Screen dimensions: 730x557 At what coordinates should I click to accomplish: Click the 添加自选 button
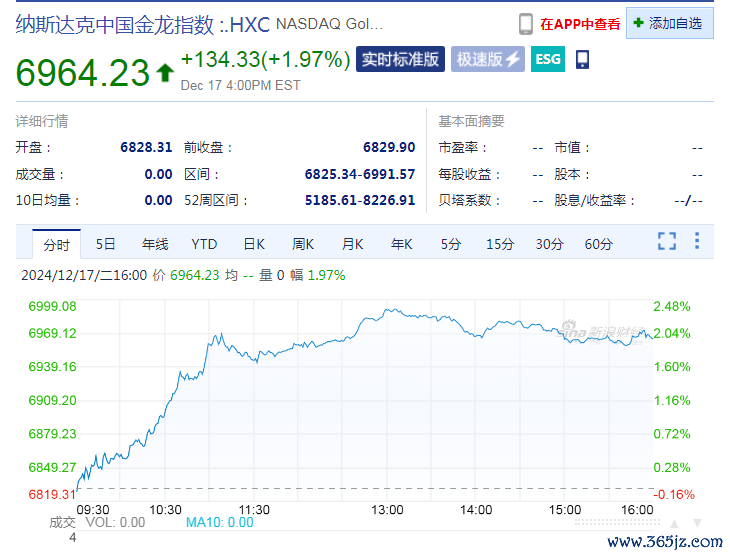669,23
